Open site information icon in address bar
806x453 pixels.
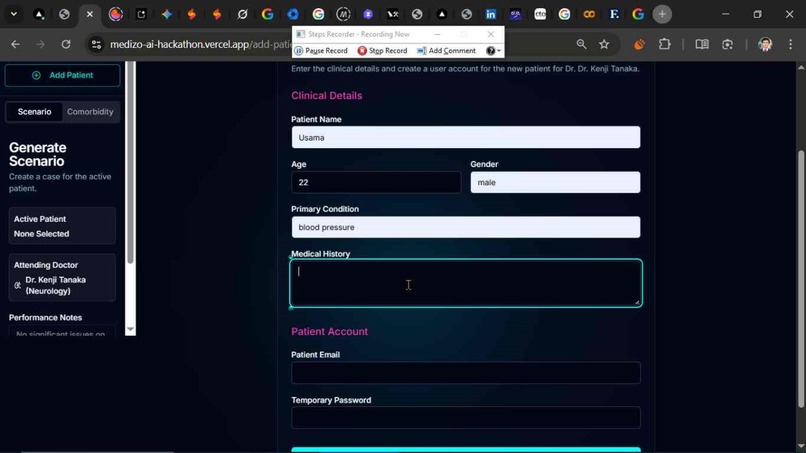[96, 44]
